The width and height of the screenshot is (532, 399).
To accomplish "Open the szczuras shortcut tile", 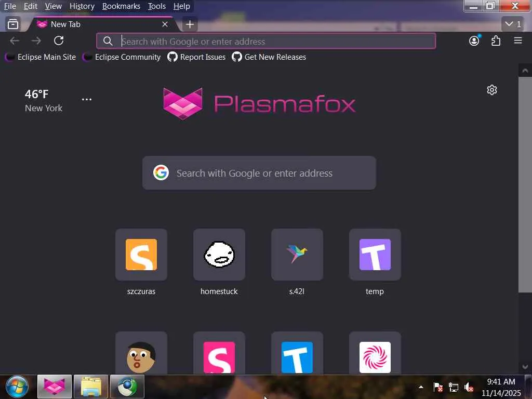I will 141,262.
